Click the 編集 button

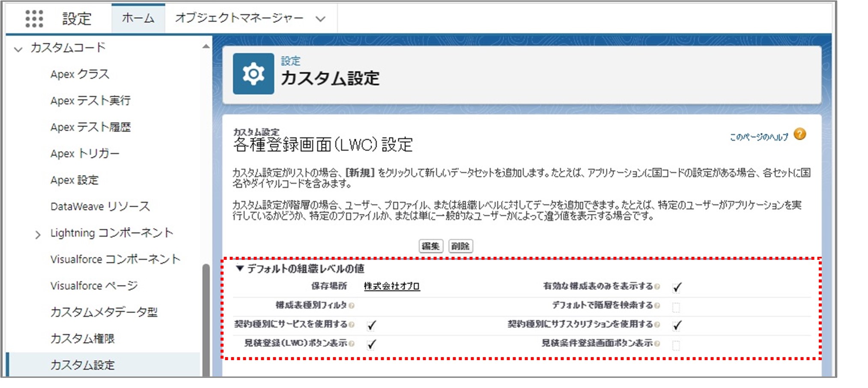(430, 246)
